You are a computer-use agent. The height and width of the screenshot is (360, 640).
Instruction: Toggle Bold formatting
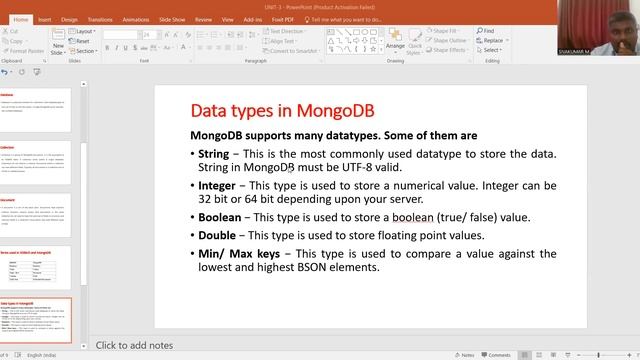(x=107, y=48)
